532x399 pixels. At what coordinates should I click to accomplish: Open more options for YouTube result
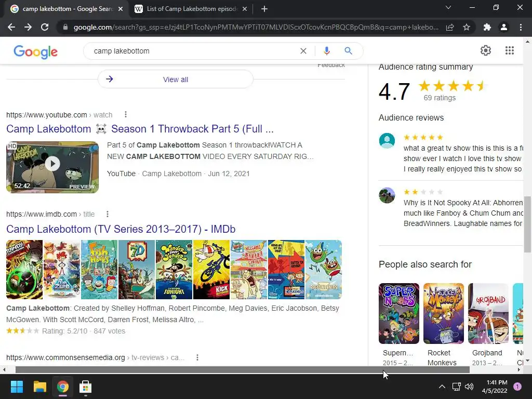126,115
